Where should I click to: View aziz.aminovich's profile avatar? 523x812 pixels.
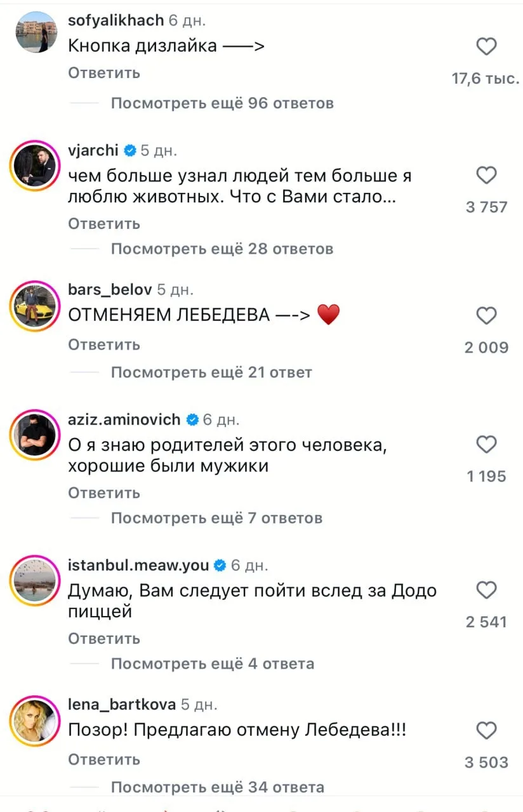click(36, 434)
